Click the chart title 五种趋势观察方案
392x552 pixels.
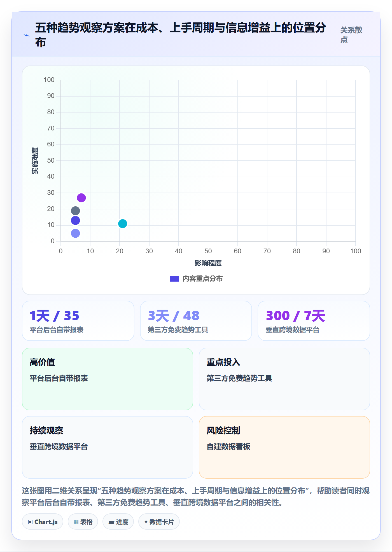[181, 35]
